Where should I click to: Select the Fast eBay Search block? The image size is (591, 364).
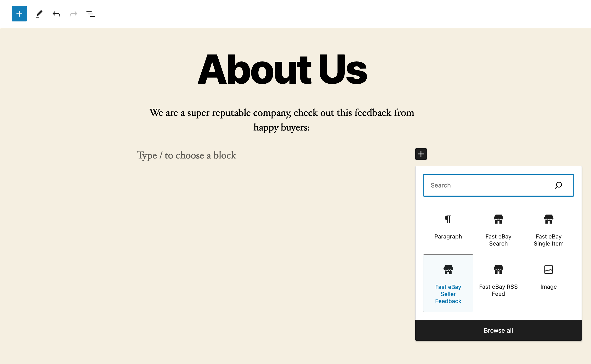pyautogui.click(x=498, y=228)
